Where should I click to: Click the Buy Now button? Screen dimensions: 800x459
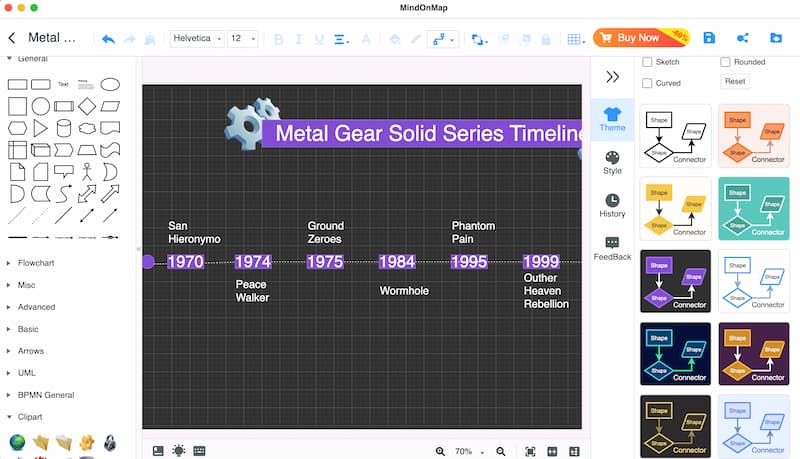tap(641, 38)
